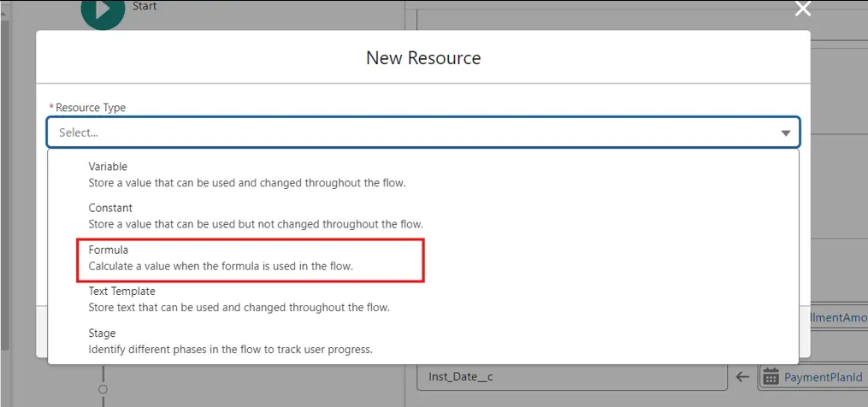Click the green Start play icon
Image resolution: width=868 pixels, height=407 pixels.
[103, 10]
